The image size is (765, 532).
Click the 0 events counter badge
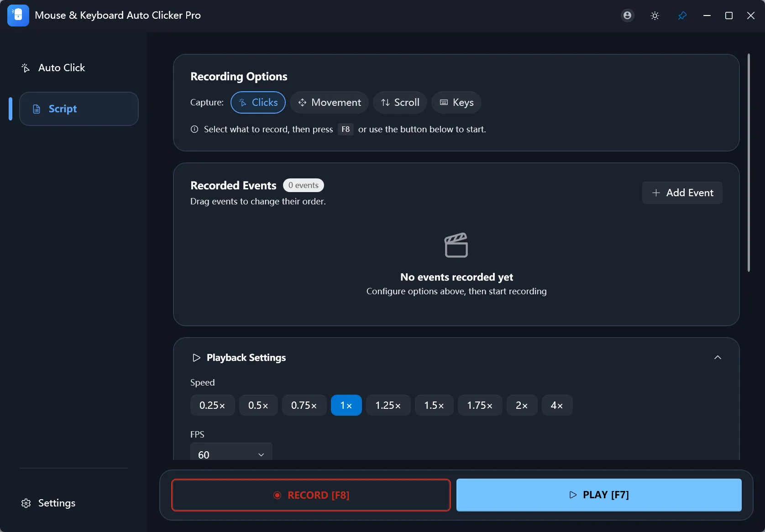click(303, 185)
